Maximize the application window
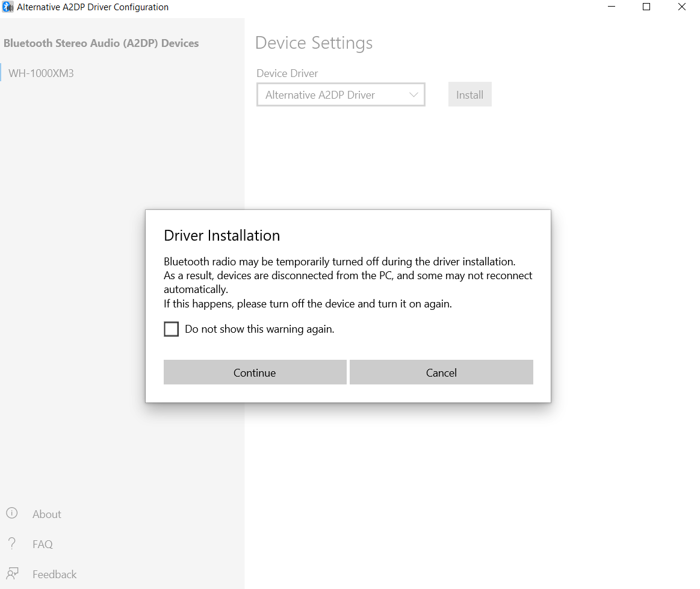 point(646,7)
